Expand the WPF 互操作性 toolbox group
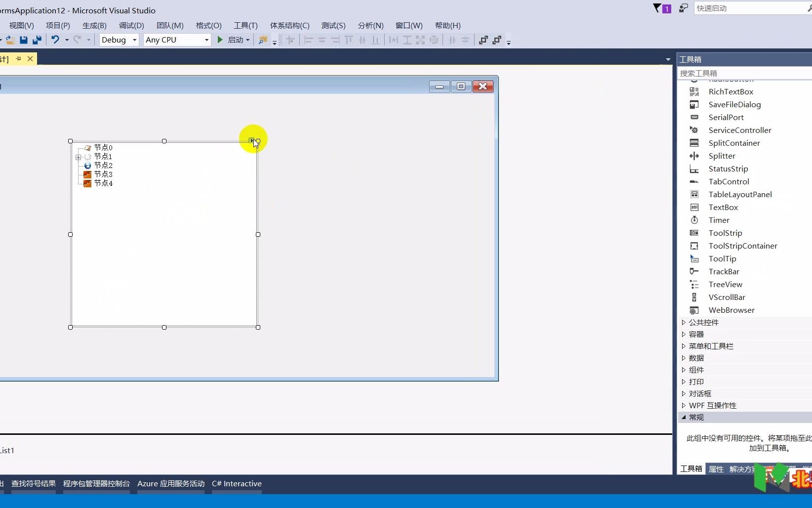This screenshot has width=812, height=508. [684, 405]
